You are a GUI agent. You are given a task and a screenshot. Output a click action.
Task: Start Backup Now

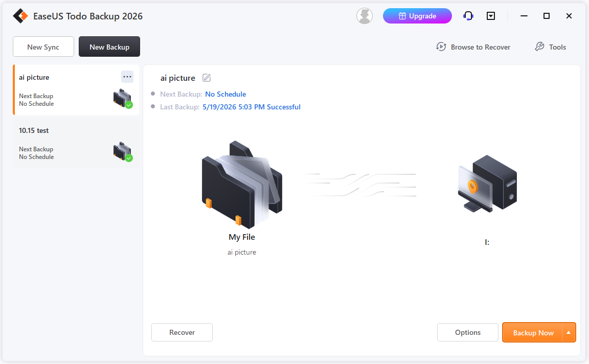533,332
